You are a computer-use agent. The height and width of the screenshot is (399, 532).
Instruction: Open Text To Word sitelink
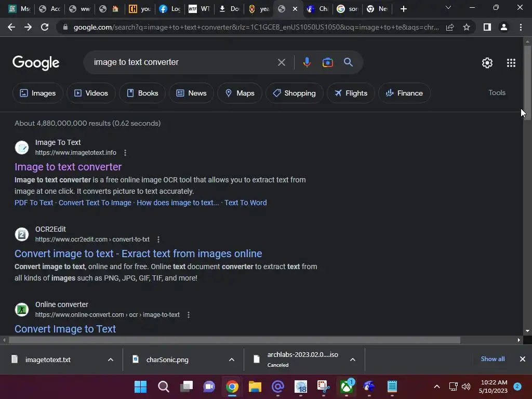245,203
